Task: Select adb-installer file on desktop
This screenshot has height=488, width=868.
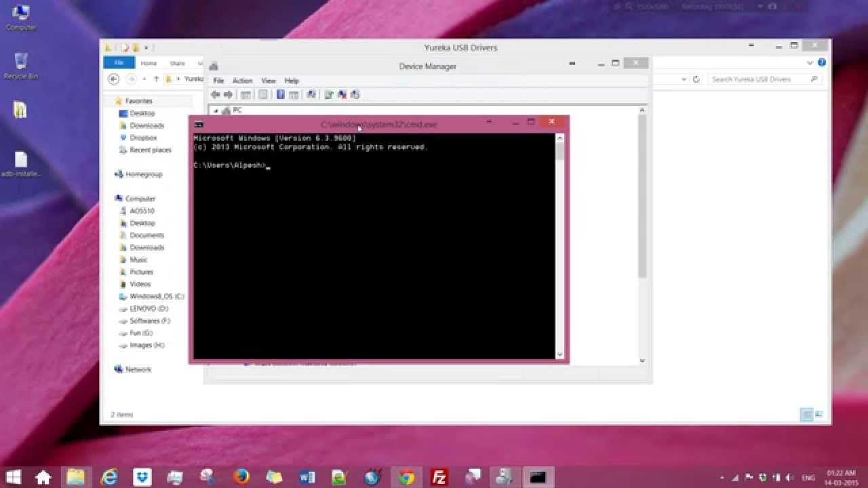Action: point(21,164)
